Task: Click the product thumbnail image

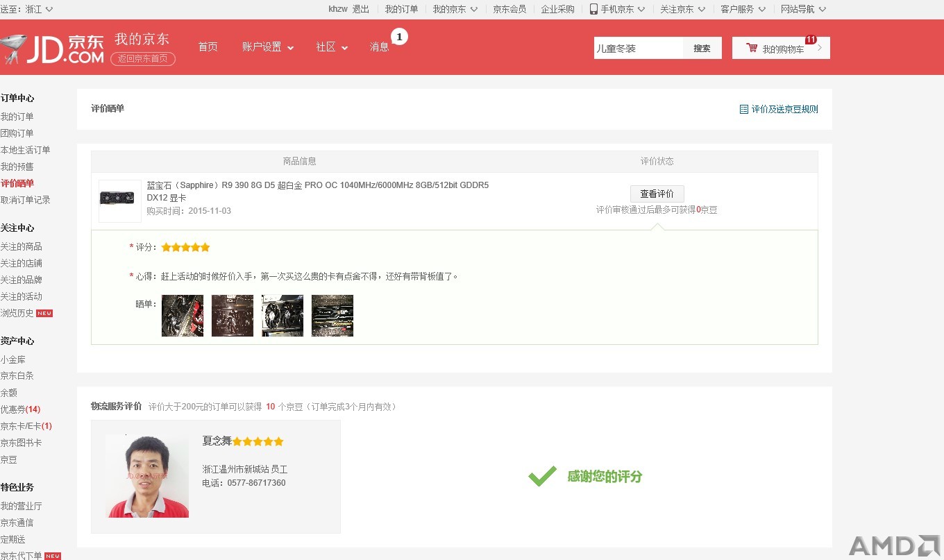Action: point(120,201)
